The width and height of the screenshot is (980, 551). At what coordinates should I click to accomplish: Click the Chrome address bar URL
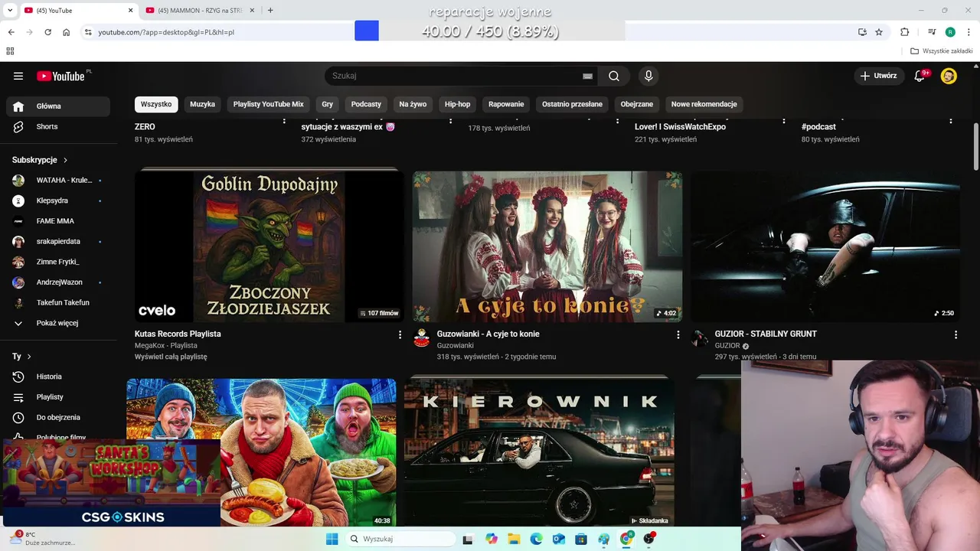(x=166, y=32)
